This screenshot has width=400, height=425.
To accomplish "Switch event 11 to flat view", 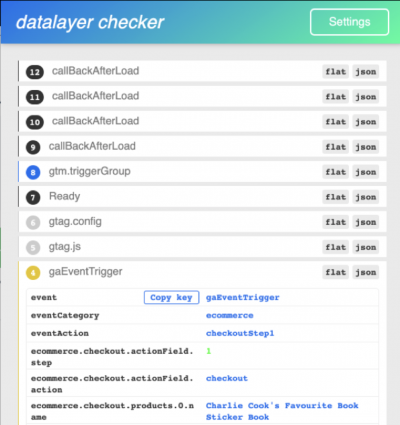I will click(x=336, y=97).
